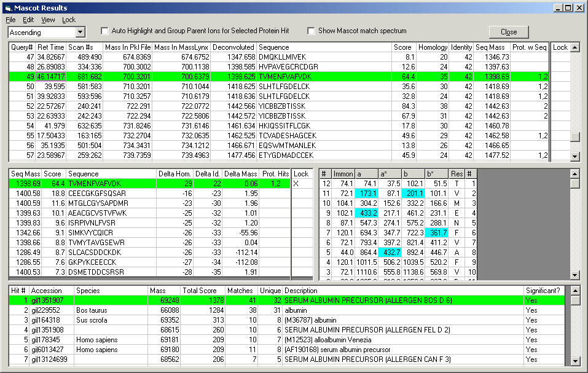Viewport: 588px width, 373px height.
Task: Expand the Ascending sort order dropdown
Action: (x=80, y=33)
